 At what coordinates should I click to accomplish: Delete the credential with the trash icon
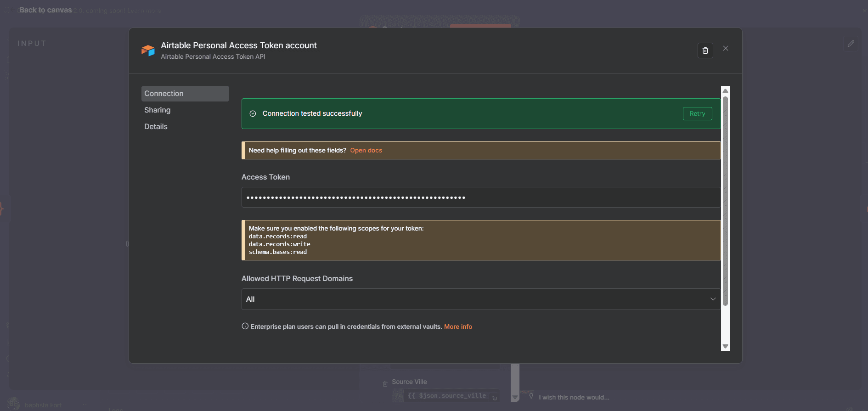[705, 51]
